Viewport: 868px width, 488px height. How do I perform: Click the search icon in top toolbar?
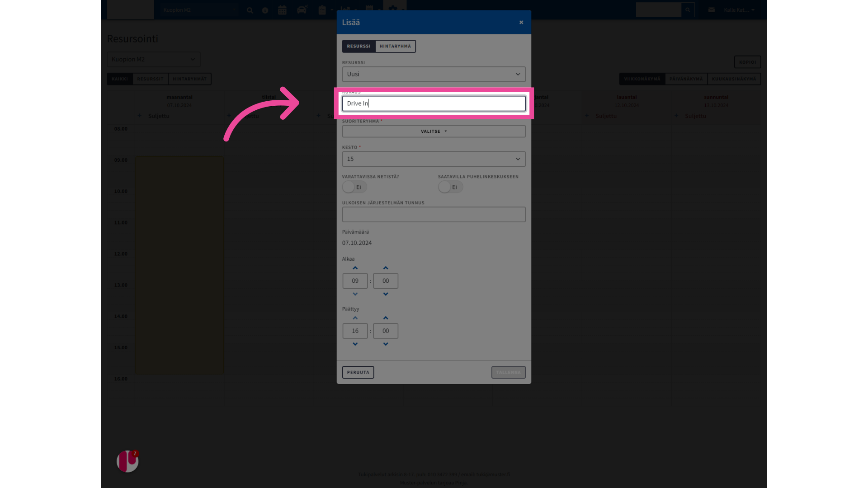point(250,10)
